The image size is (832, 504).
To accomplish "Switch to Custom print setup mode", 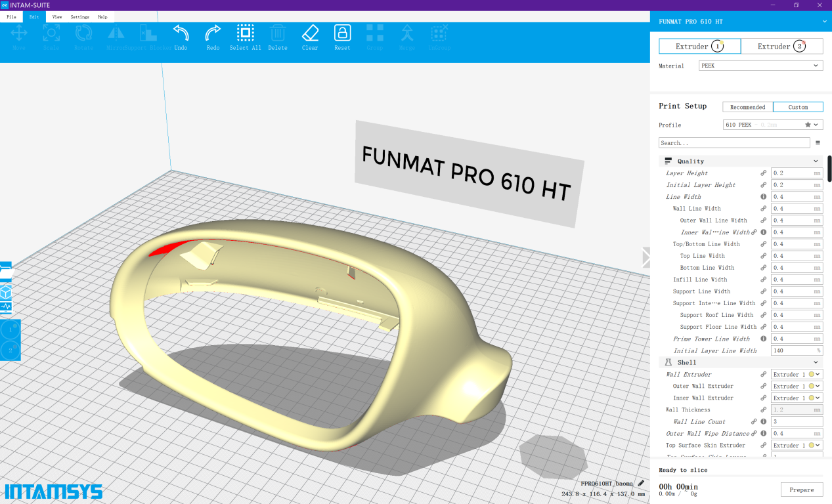I will point(798,107).
